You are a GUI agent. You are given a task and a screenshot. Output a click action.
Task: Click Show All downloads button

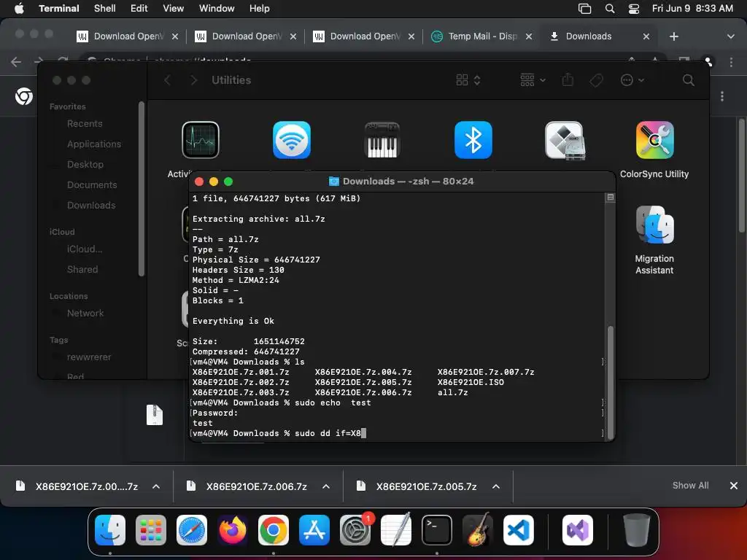(x=690, y=486)
